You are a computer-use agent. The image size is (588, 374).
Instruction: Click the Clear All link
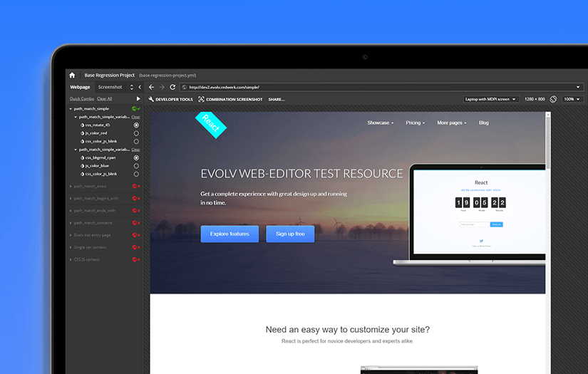105,98
